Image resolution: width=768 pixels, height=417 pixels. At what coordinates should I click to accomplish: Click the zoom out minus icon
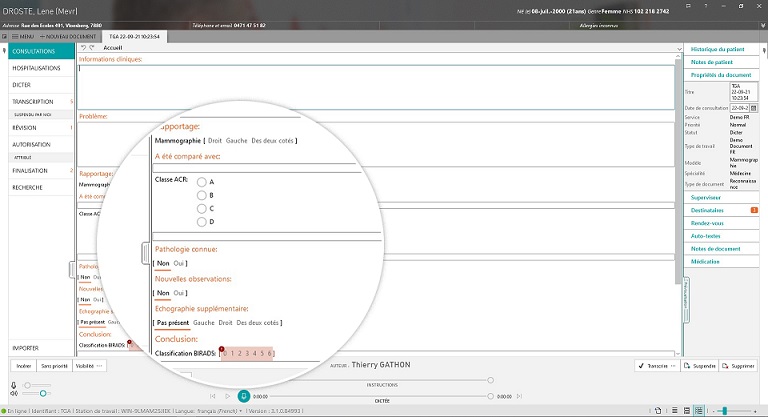[x=714, y=411]
